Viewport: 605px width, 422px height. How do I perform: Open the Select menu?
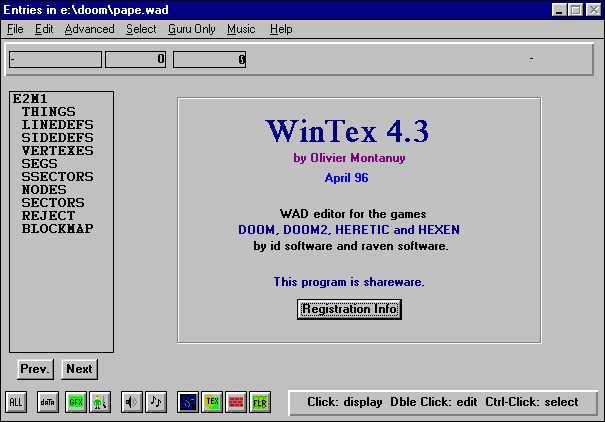141,29
